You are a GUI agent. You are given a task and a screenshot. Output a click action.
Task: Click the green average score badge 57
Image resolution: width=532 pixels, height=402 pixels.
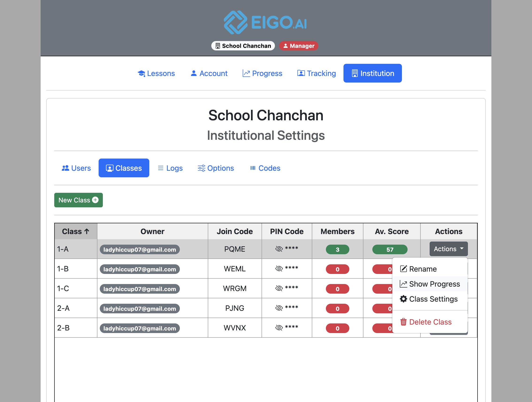(x=390, y=249)
